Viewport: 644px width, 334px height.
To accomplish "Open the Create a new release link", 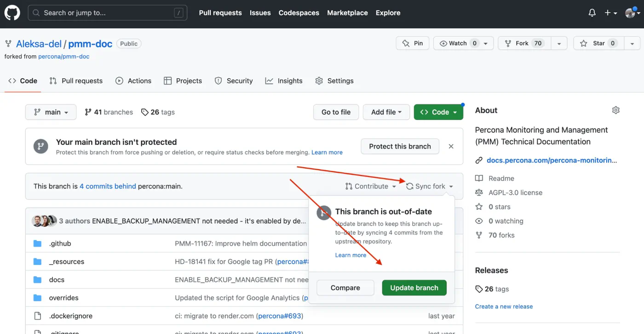I will click(504, 306).
